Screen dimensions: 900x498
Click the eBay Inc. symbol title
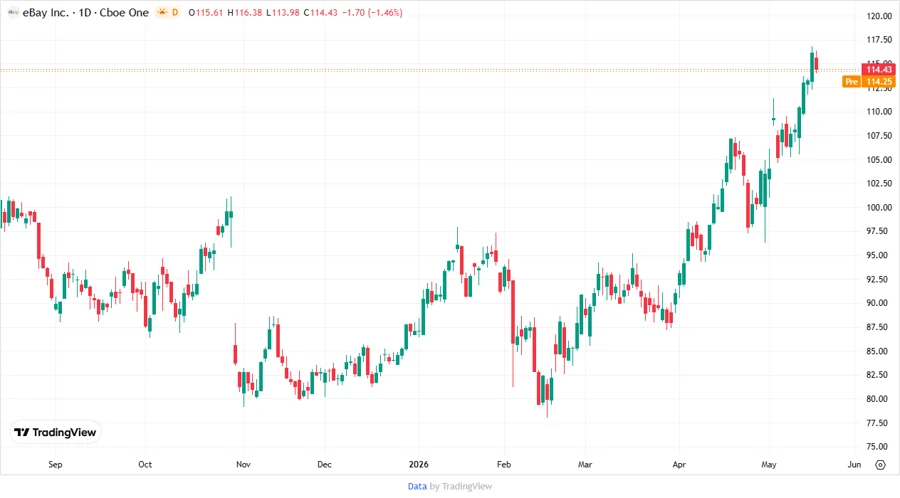pyautogui.click(x=45, y=12)
